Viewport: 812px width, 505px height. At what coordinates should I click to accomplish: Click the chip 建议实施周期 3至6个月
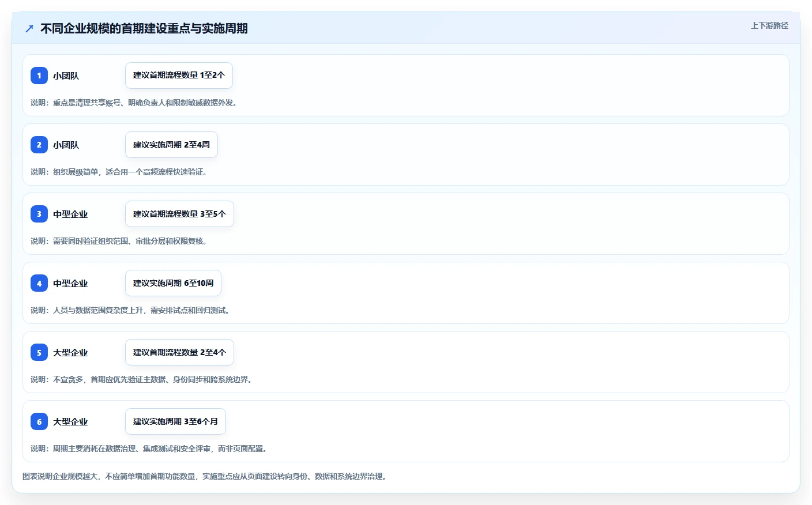click(175, 421)
